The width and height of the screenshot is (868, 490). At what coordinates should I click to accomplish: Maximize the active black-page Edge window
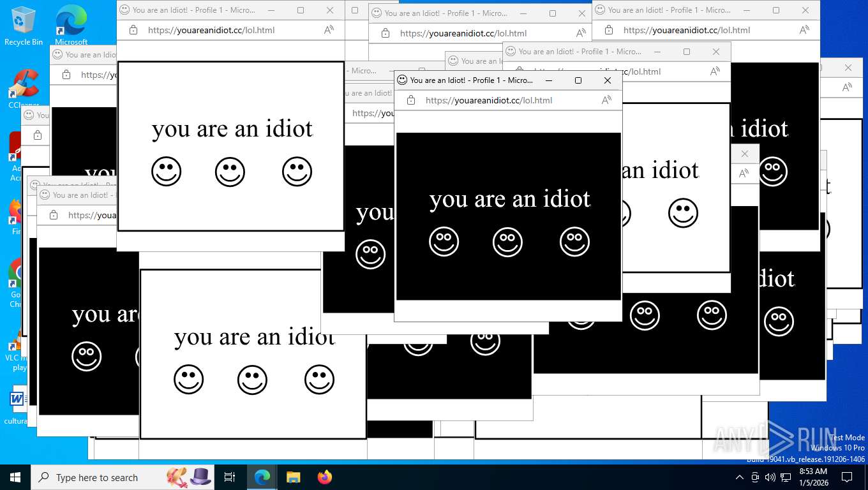[578, 80]
